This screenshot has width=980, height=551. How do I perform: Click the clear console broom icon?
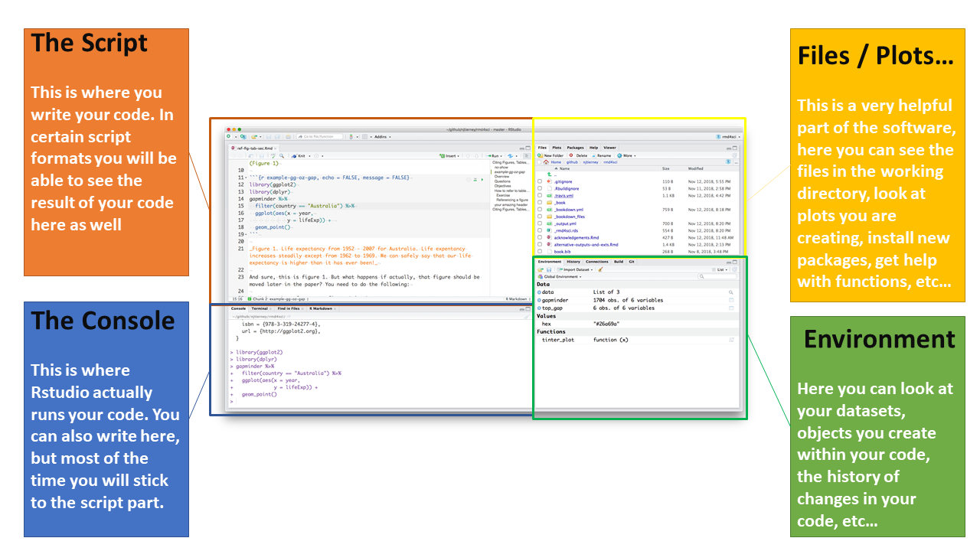pos(527,315)
